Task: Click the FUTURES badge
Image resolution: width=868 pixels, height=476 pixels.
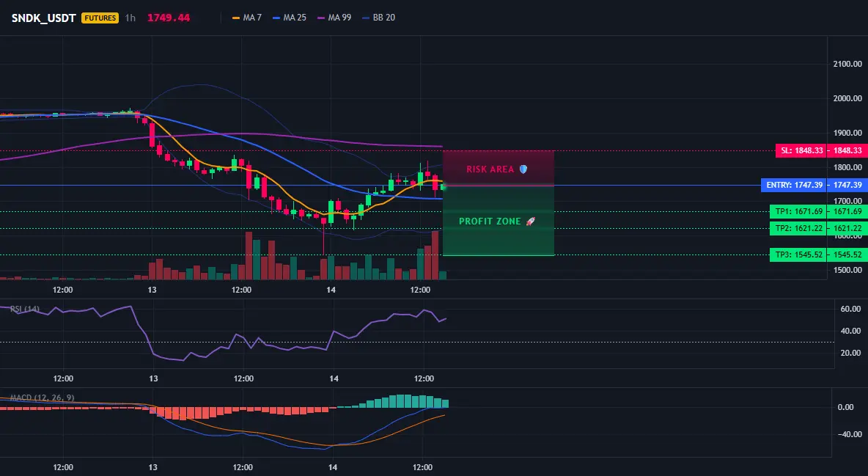Action: coord(100,18)
